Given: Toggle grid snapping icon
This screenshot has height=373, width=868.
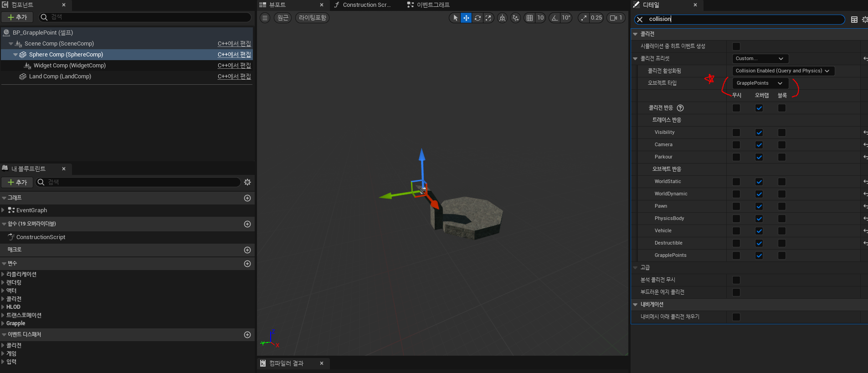Looking at the screenshot, I should (x=529, y=18).
